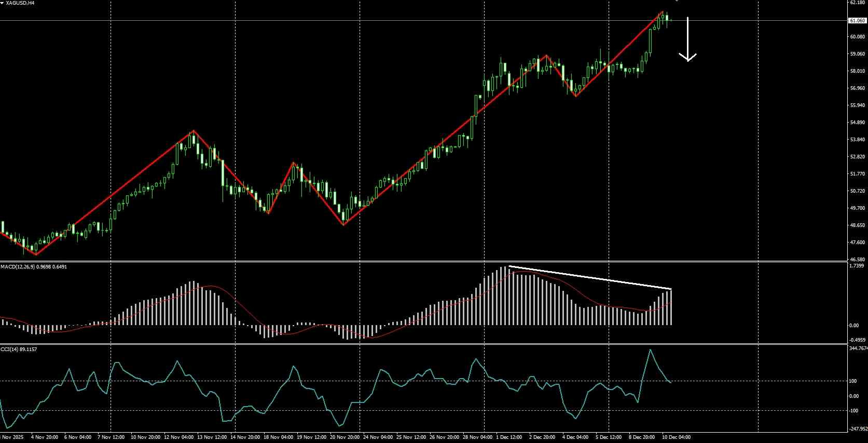The width and height of the screenshot is (868, 443).
Task: Click the XAGUSD,H4 chart title text
Action: coord(20,3)
